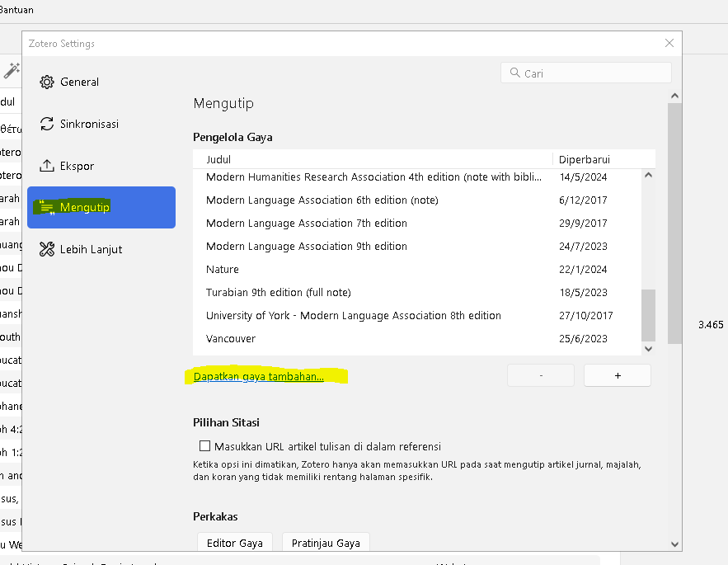This screenshot has height=565, width=728.
Task: Enable Masukkan URL artikel tulisan checkbox
Action: pyautogui.click(x=204, y=446)
